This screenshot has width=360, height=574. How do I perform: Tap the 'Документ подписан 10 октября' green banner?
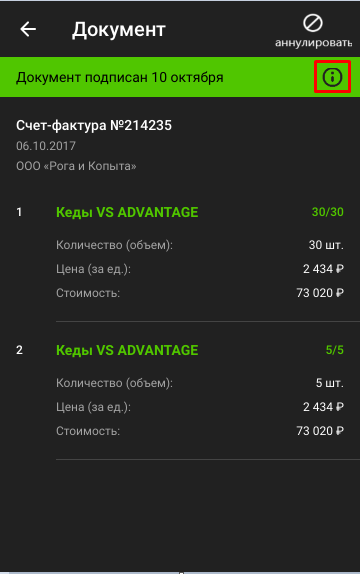(x=180, y=77)
